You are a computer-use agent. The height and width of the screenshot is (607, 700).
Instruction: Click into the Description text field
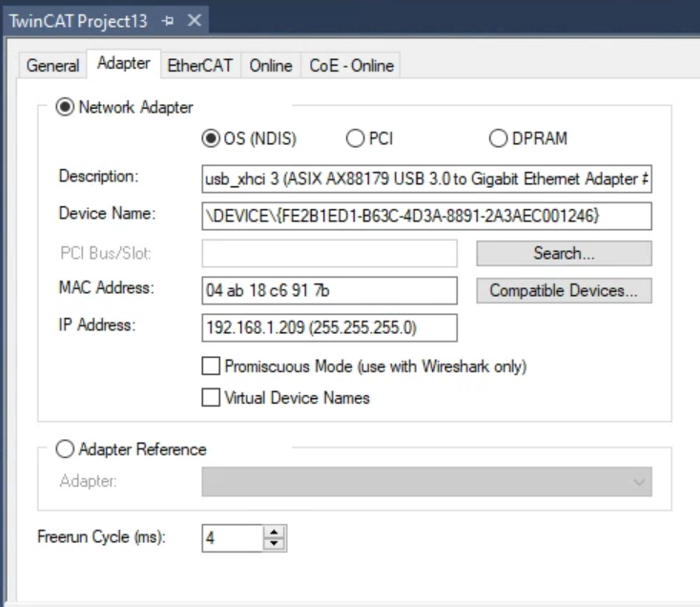[x=427, y=179]
